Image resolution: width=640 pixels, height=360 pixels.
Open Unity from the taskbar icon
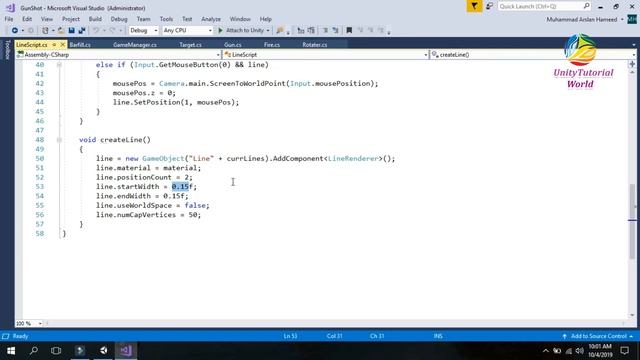tap(104, 351)
